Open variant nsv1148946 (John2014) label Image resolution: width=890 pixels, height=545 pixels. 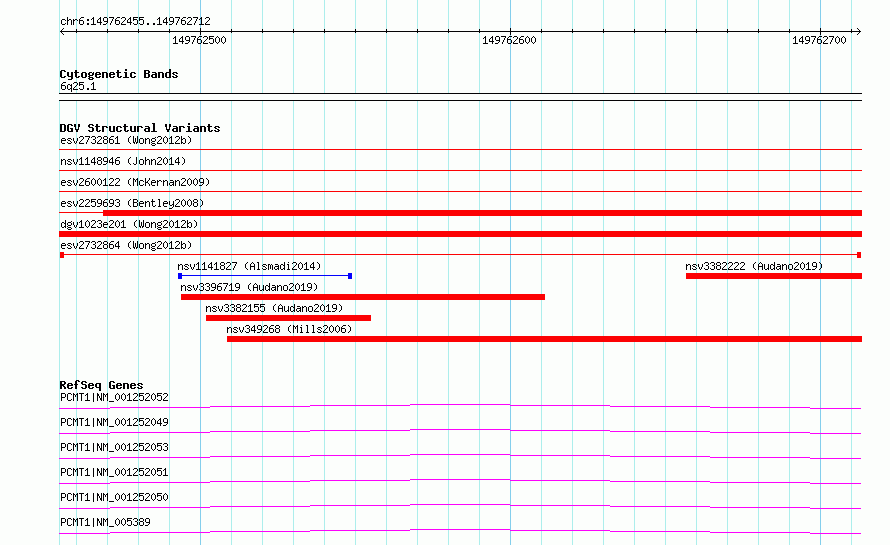[123, 161]
